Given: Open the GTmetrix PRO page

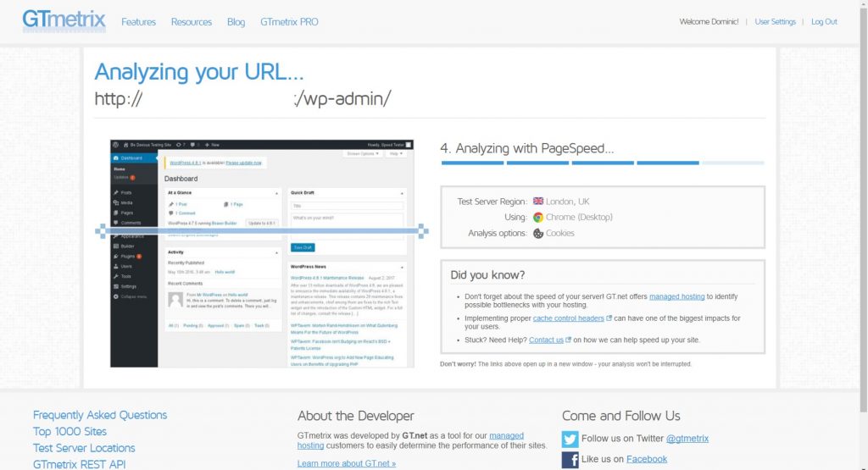Looking at the screenshot, I should pos(289,22).
